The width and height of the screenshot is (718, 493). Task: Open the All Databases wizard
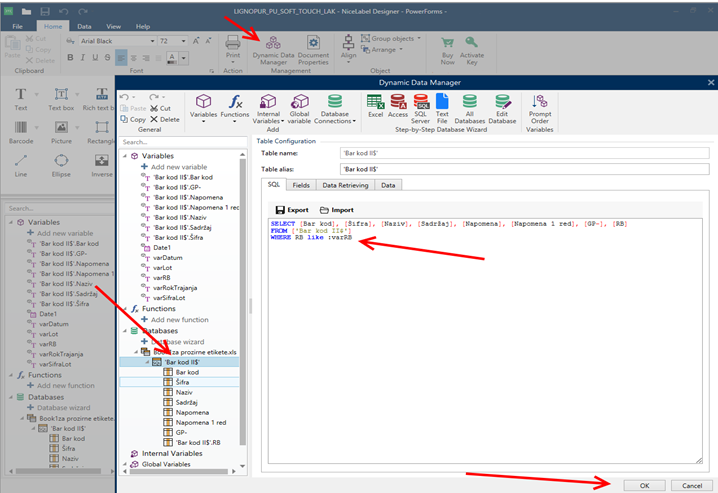coord(469,109)
